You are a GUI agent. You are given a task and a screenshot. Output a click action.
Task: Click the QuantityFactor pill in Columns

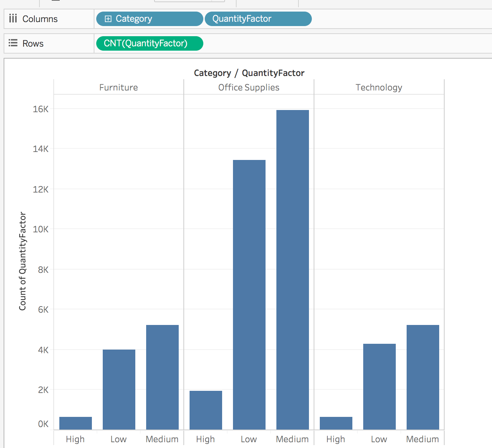(258, 19)
